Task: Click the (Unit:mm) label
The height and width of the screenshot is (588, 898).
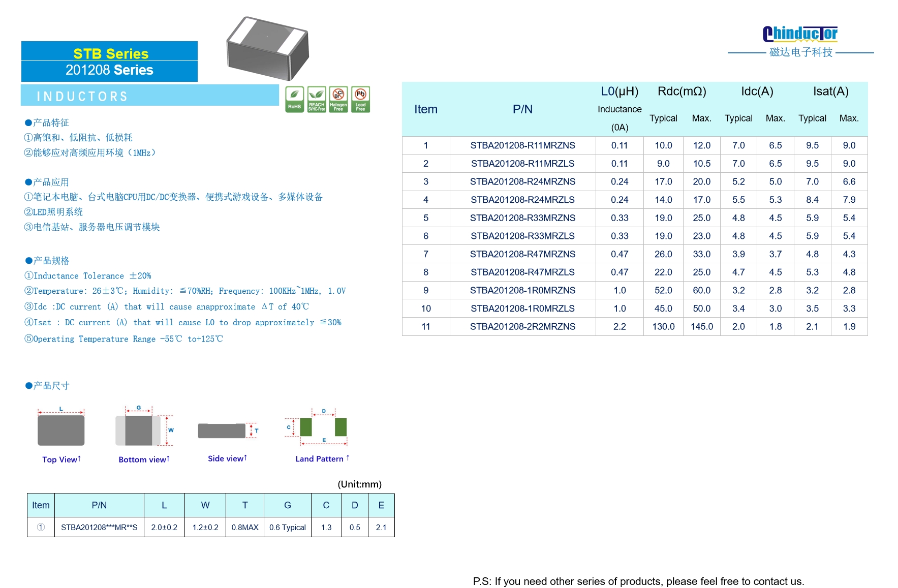Action: (x=359, y=484)
